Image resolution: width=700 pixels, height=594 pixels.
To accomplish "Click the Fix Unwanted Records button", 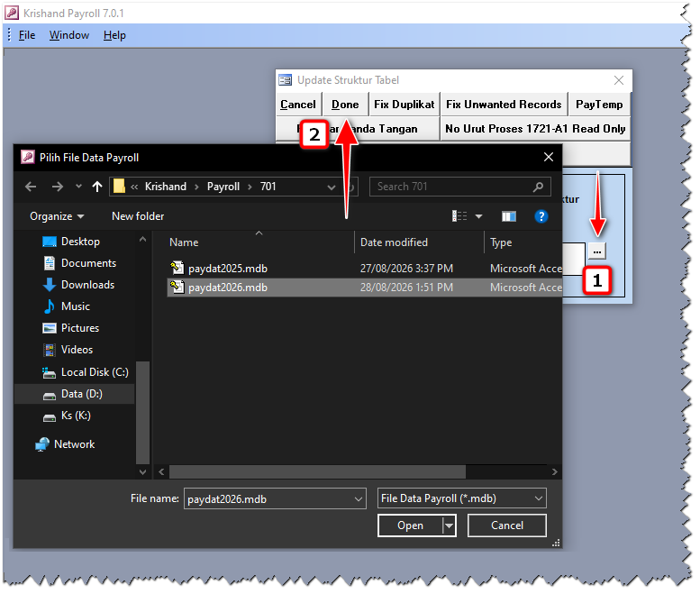I will pos(504,105).
